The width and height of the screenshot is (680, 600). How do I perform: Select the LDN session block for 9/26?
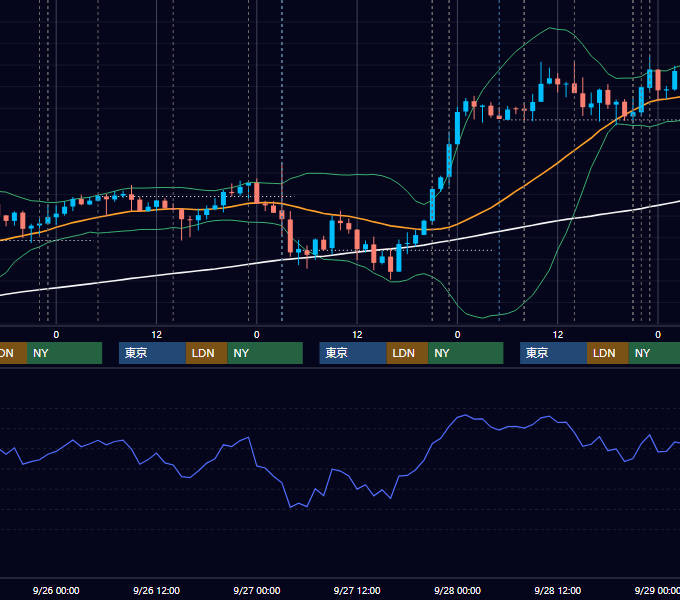tap(206, 353)
